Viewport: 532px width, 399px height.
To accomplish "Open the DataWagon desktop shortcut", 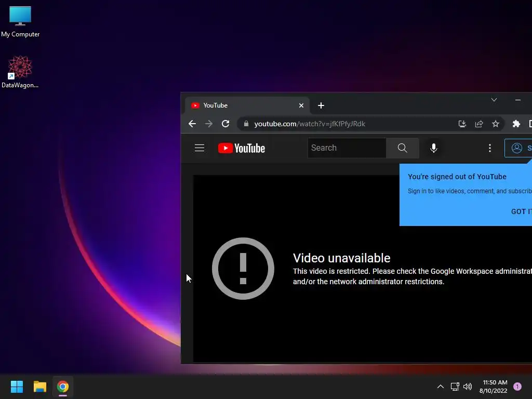I will click(x=20, y=72).
